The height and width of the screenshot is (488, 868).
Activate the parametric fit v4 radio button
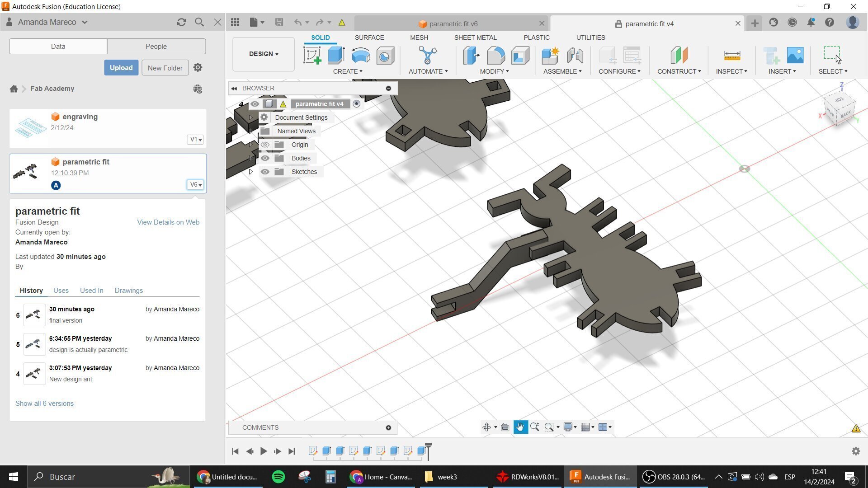click(x=357, y=104)
